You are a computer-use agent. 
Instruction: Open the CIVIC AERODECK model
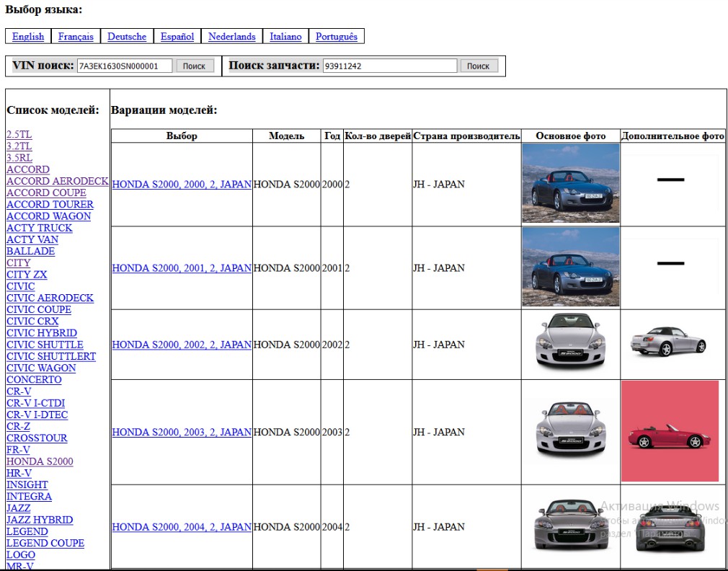pos(50,298)
